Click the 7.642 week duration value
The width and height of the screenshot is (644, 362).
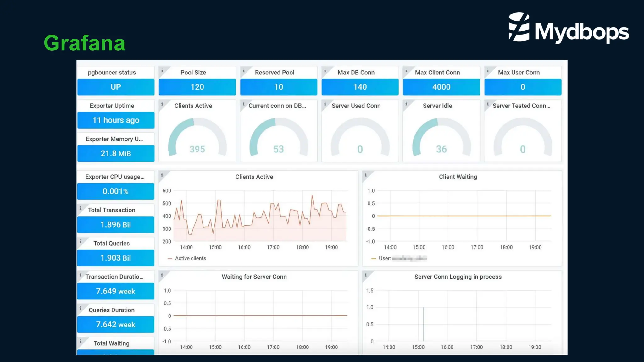coord(116,325)
